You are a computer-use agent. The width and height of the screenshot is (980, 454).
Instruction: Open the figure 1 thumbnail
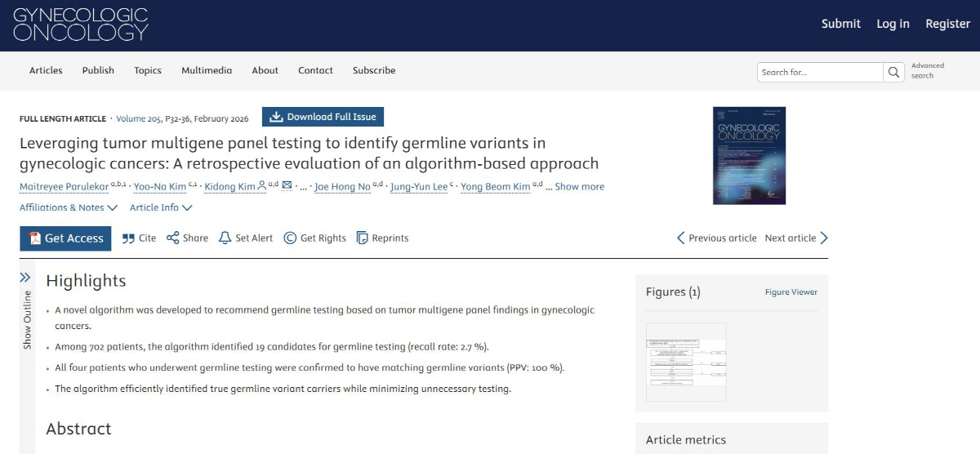tap(686, 362)
